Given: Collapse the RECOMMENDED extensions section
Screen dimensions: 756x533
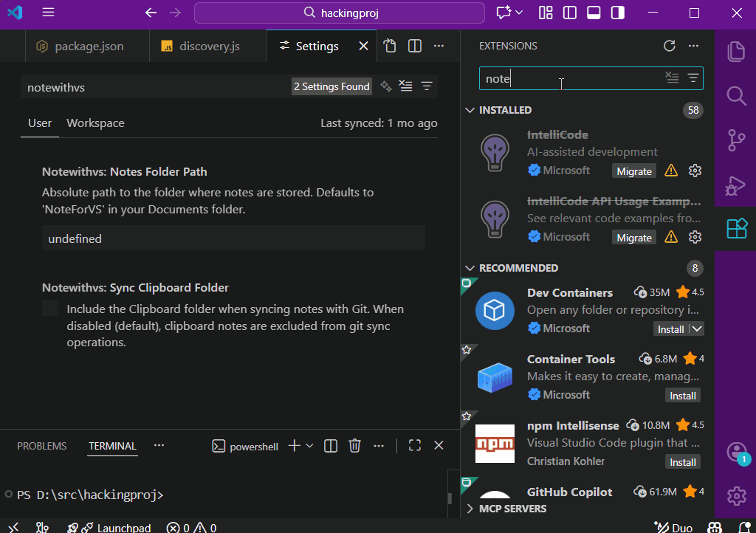Looking at the screenshot, I should click(x=470, y=268).
